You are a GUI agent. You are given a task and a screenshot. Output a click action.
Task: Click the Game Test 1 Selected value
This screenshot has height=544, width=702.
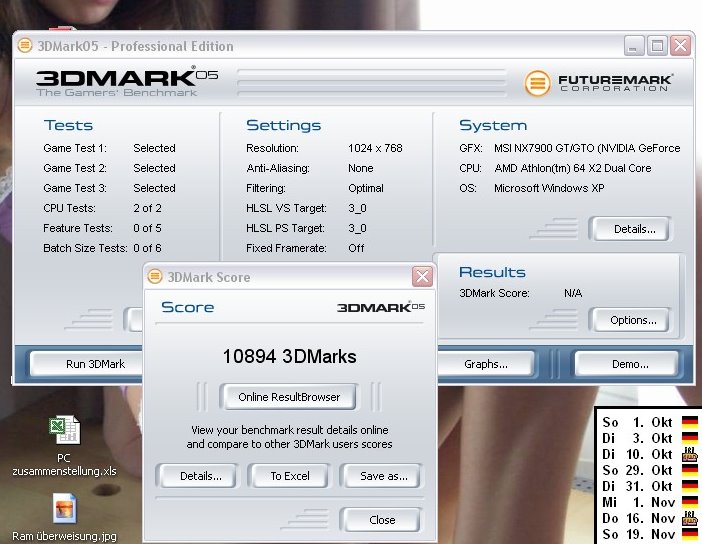154,148
